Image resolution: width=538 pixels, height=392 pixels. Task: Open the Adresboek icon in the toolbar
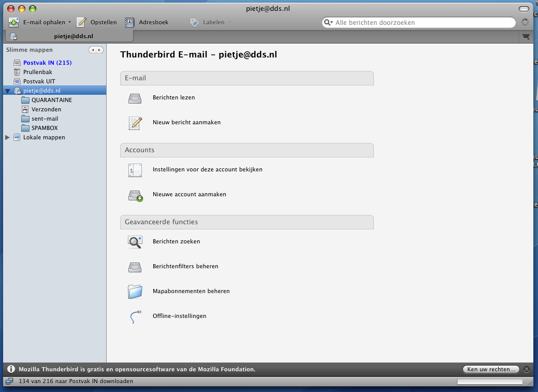point(129,22)
